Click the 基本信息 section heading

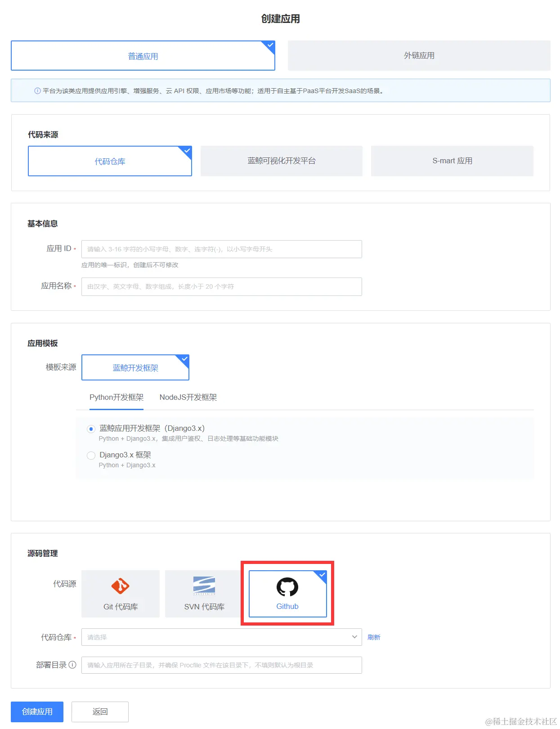coord(43,224)
